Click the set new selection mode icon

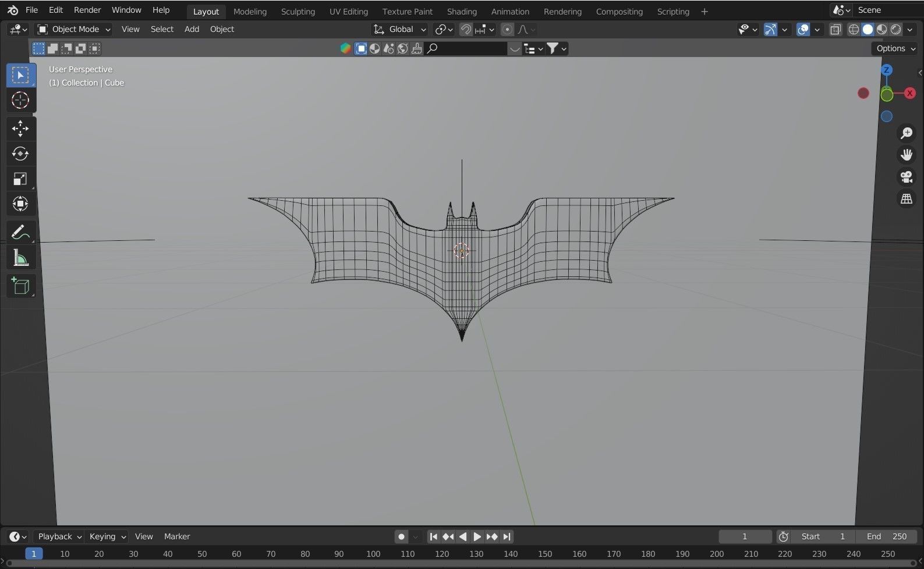[38, 48]
